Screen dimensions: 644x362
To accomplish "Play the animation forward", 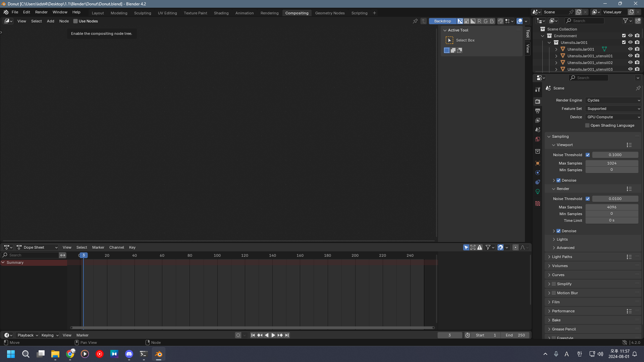I will tap(273, 335).
